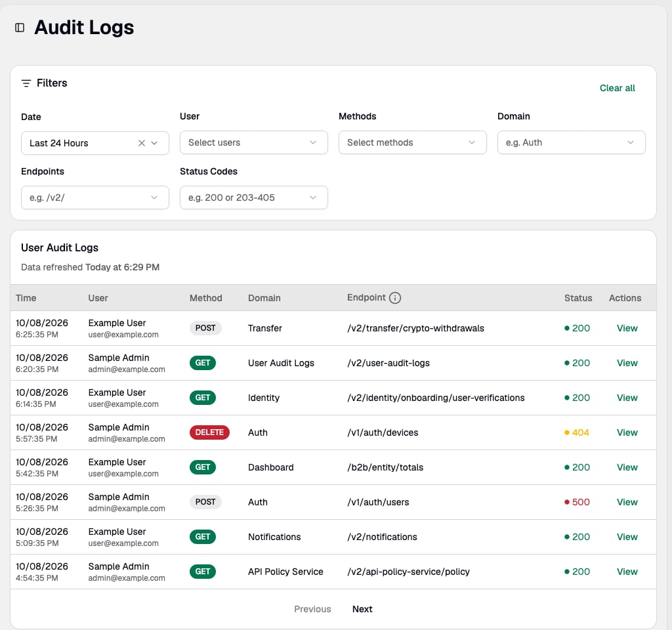Screen dimensions: 672x630
Task: Toggle the sidebar panel icon
Action: [20, 28]
